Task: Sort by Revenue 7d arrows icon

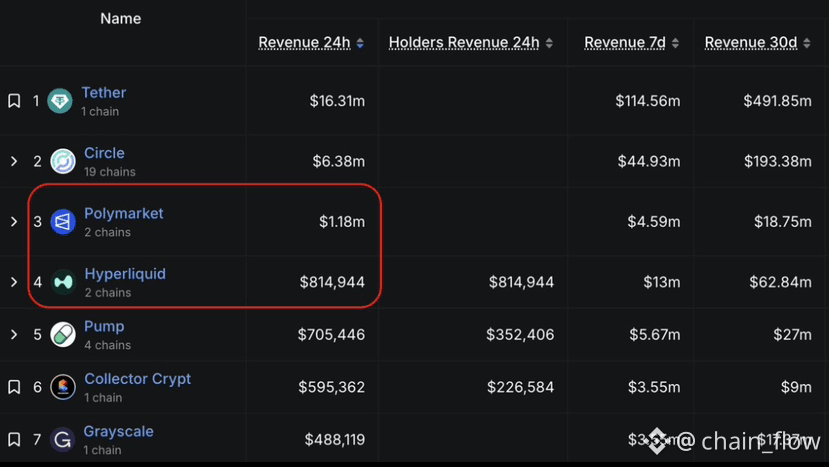Action: coord(675,43)
